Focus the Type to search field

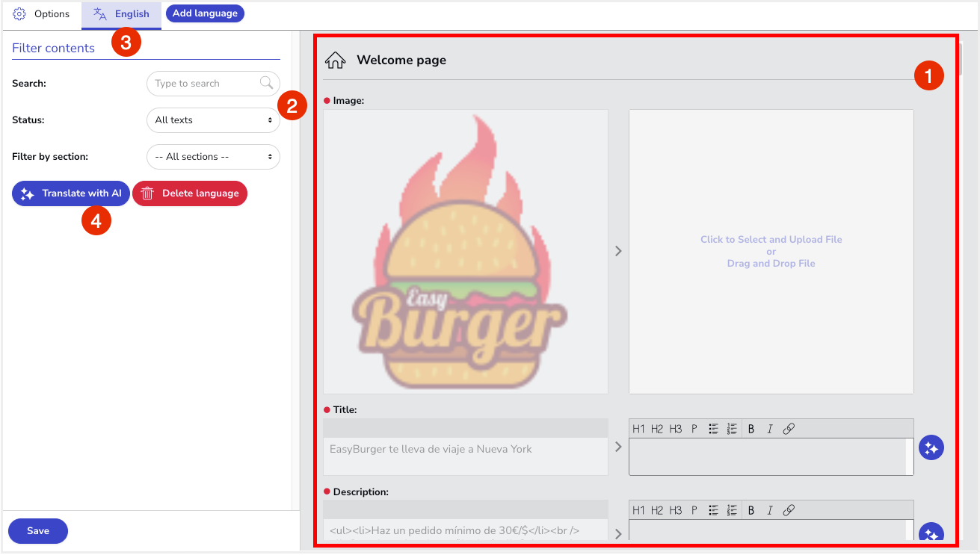click(213, 84)
